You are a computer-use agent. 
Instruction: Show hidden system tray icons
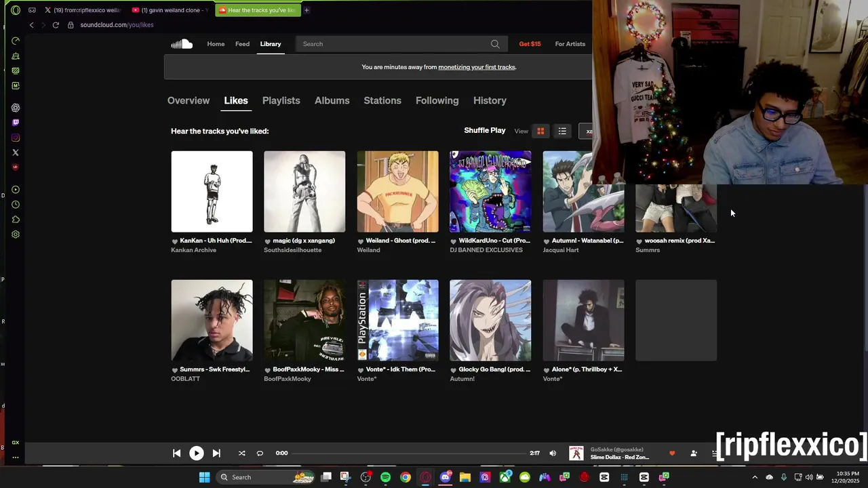(x=755, y=477)
